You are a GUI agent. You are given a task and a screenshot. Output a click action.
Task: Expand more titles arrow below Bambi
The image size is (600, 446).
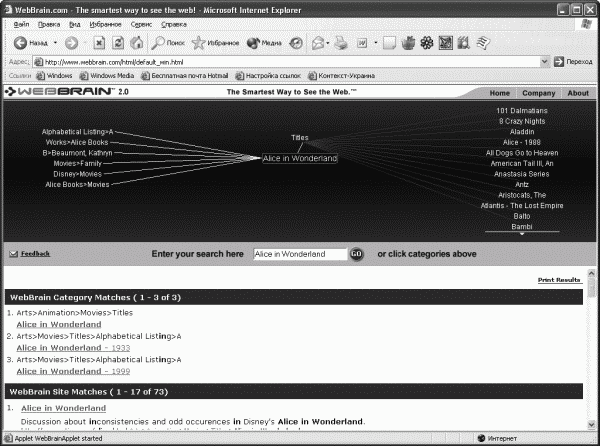(522, 234)
